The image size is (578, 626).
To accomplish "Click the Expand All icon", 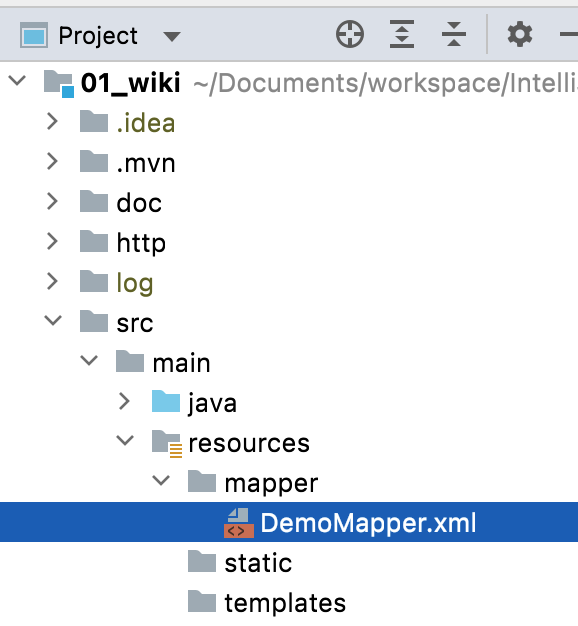I will 402,34.
